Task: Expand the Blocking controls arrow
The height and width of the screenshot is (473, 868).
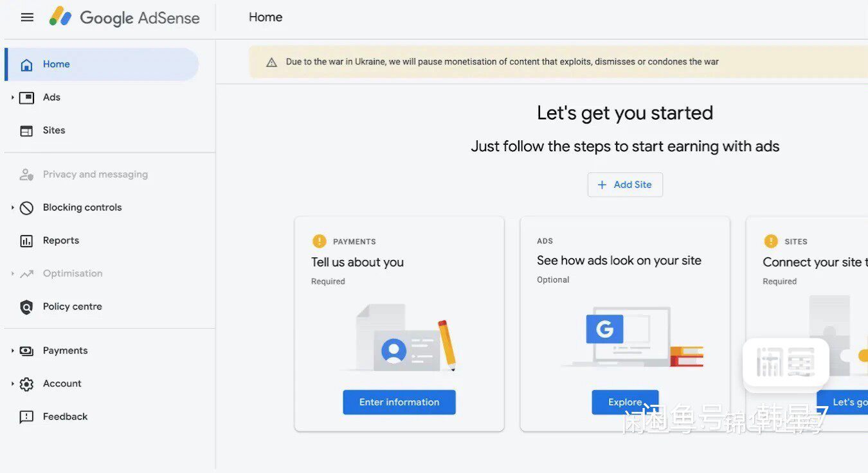Action: pyautogui.click(x=12, y=208)
